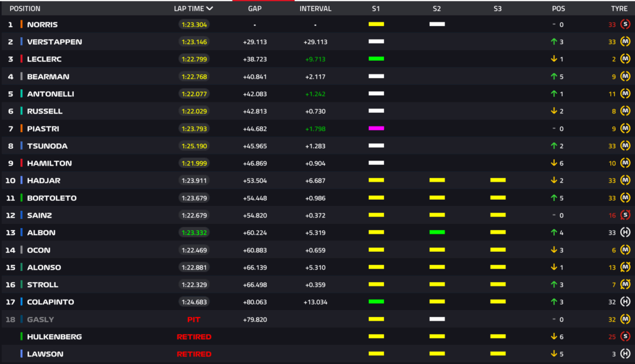Click Piastri's purple S1 sector bar
The width and height of the screenshot is (635, 364).
point(376,128)
